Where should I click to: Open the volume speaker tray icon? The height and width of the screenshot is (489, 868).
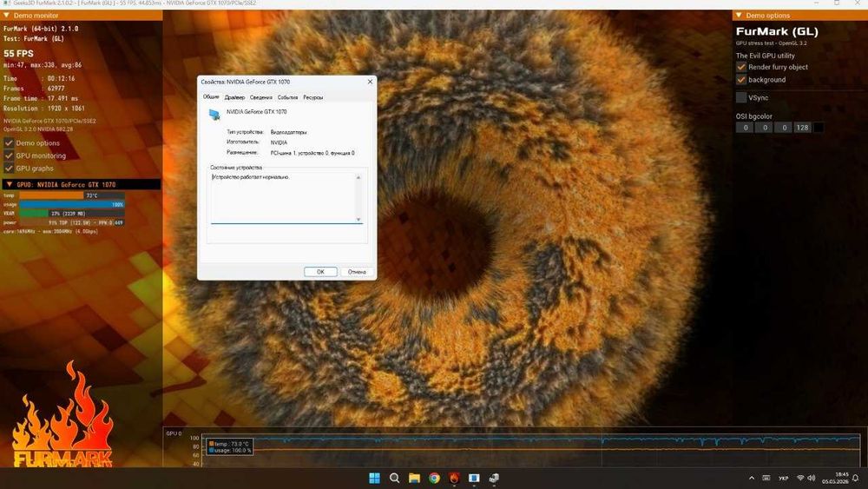[x=812, y=478]
